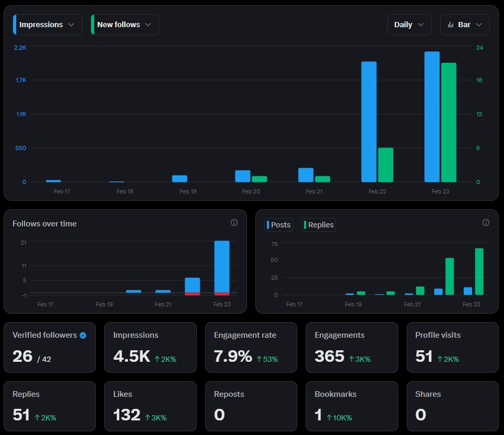Click info icon on Posts and Replies card
The image size is (504, 435).
[486, 223]
